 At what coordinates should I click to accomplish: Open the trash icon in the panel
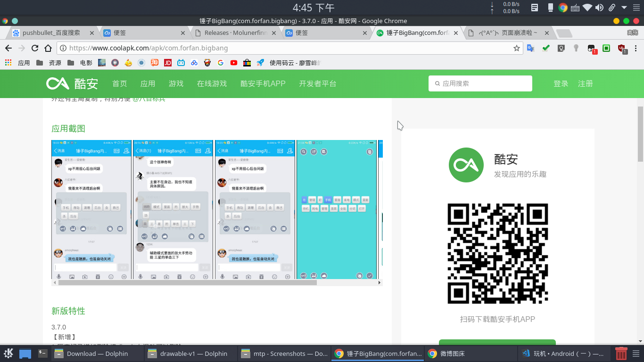pos(621,353)
